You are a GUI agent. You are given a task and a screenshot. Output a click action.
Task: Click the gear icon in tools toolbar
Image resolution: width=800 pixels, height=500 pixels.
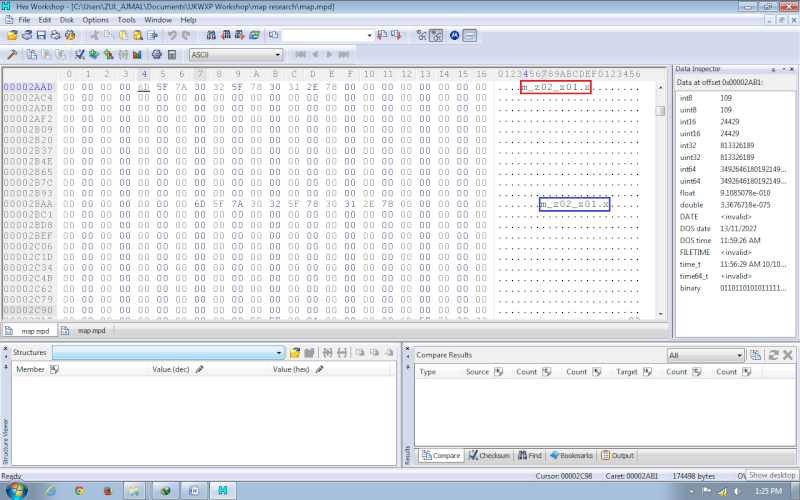157,54
